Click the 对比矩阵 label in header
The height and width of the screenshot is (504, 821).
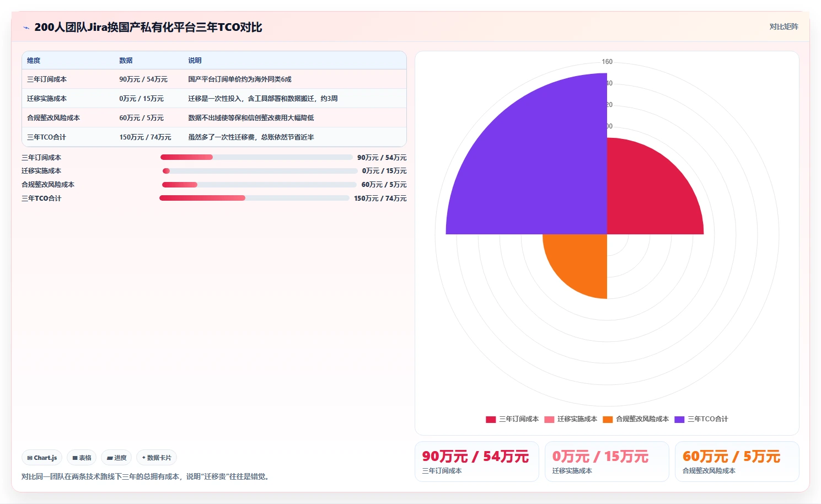(x=784, y=26)
